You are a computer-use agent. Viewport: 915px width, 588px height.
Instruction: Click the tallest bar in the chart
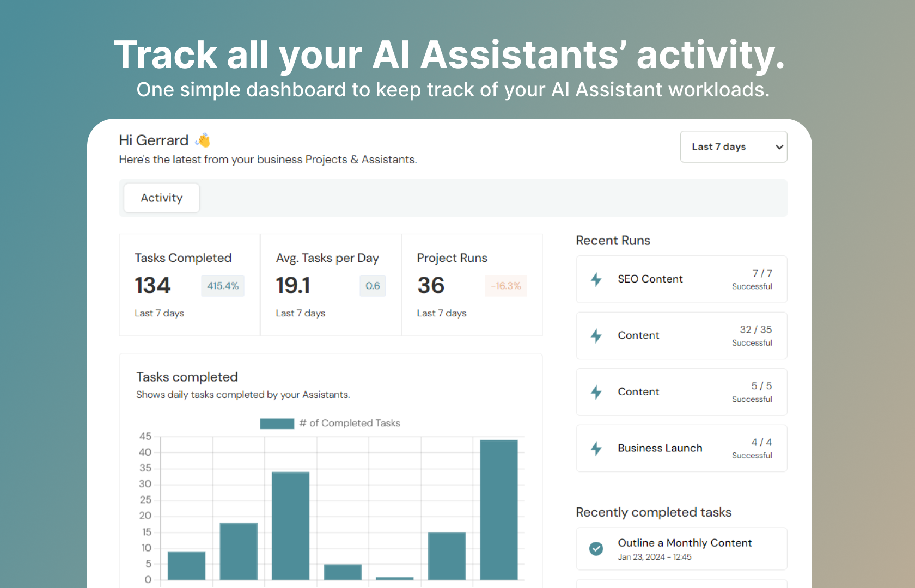point(499,510)
